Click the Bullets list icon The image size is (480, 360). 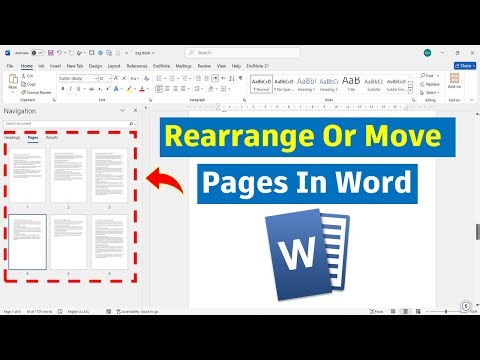tap(159, 78)
